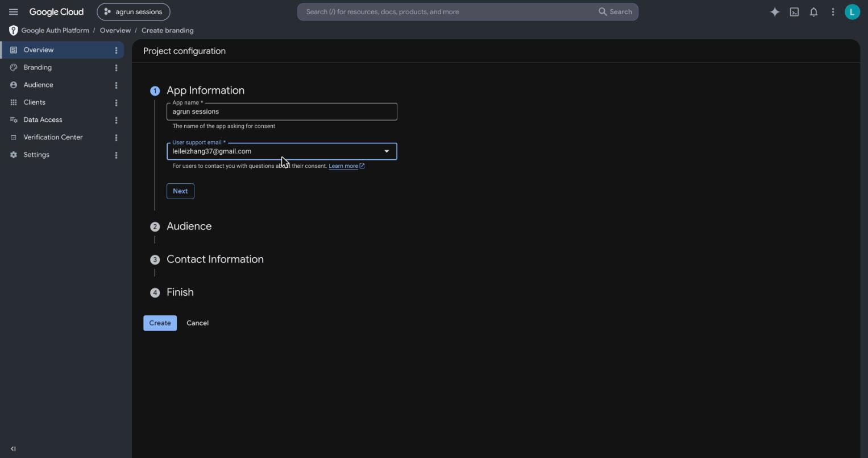868x458 pixels.
Task: Click the Clients grid icon
Action: (x=14, y=102)
